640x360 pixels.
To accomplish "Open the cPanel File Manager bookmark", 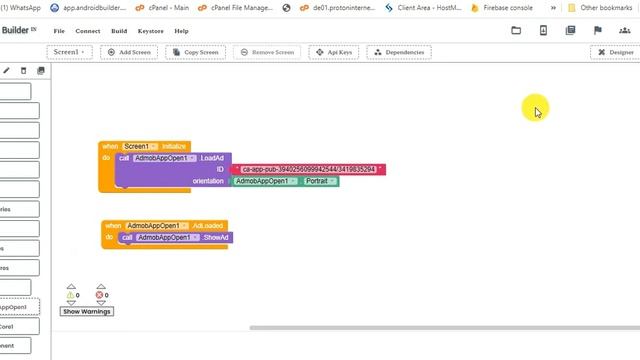I will click(x=235, y=8).
